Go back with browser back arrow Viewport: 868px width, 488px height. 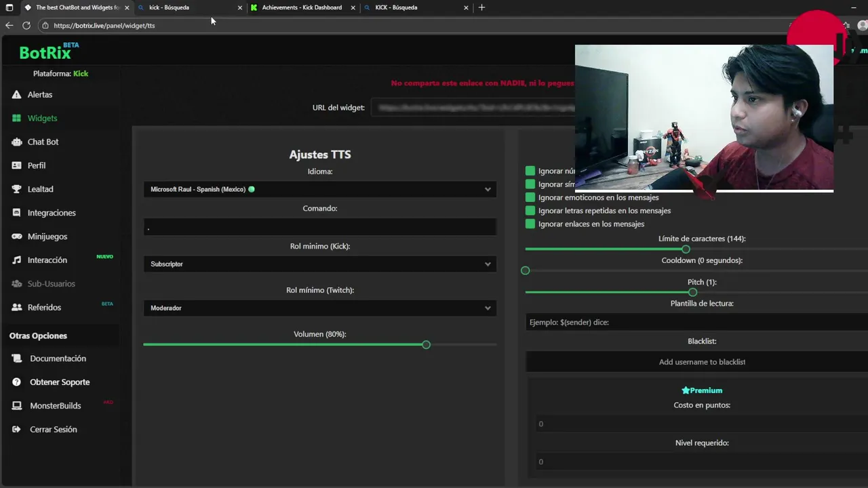[9, 25]
